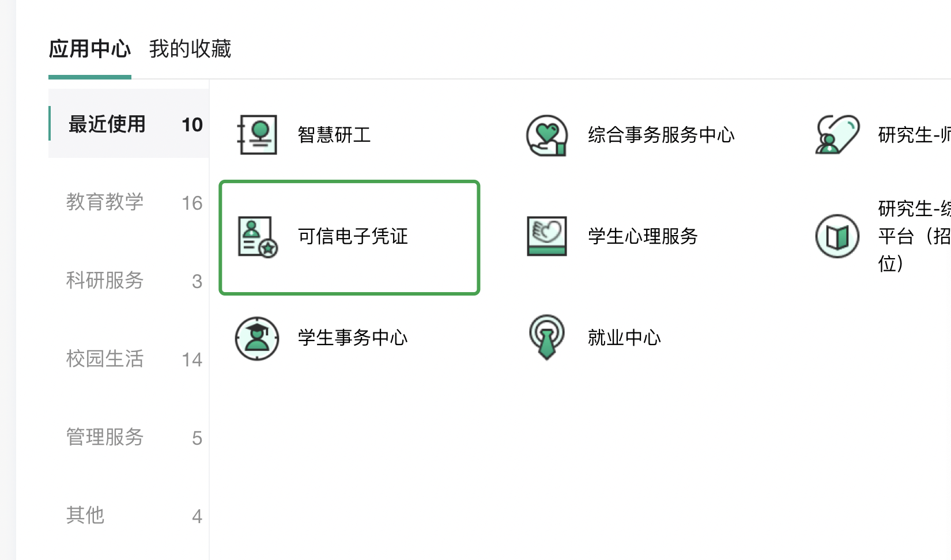Click the 学生事务中心 text link
Viewport: 951px width, 560px height.
353,338
